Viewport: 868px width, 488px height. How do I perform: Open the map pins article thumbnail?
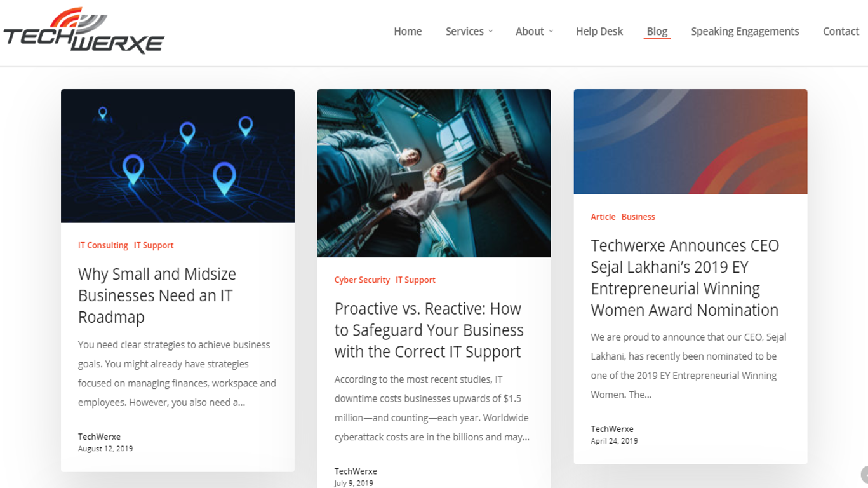178,156
